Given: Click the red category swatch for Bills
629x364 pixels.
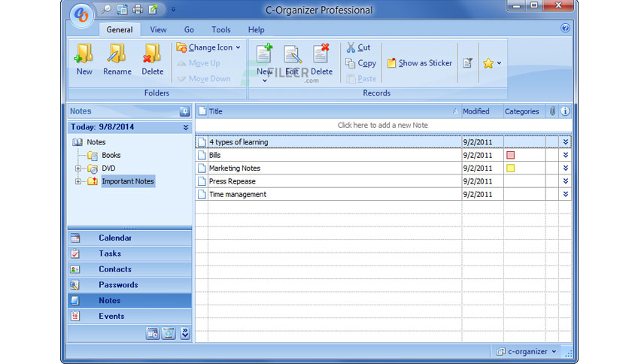Looking at the screenshot, I should click(x=511, y=155).
